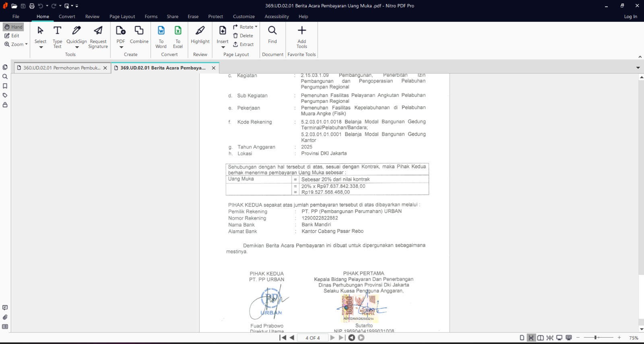Image resolution: width=644 pixels, height=344 pixels.
Task: Open the document tabs list dropdown
Action: point(638,68)
